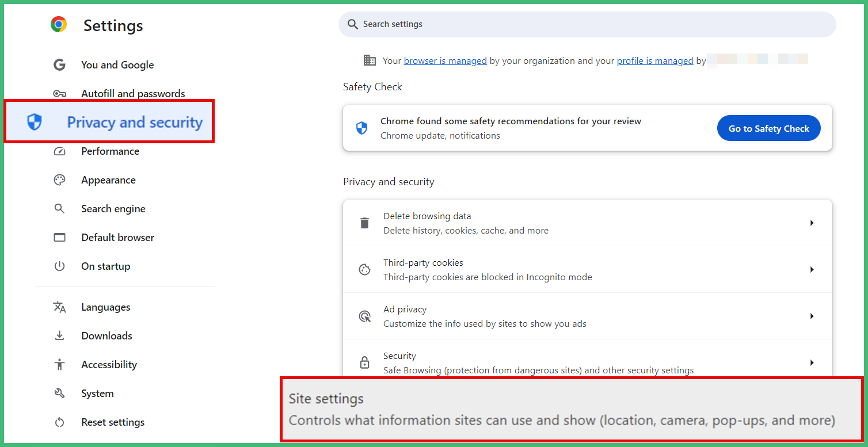Click the speedometer Performance icon
Screen dimensions: 868x447
pyautogui.click(x=59, y=151)
